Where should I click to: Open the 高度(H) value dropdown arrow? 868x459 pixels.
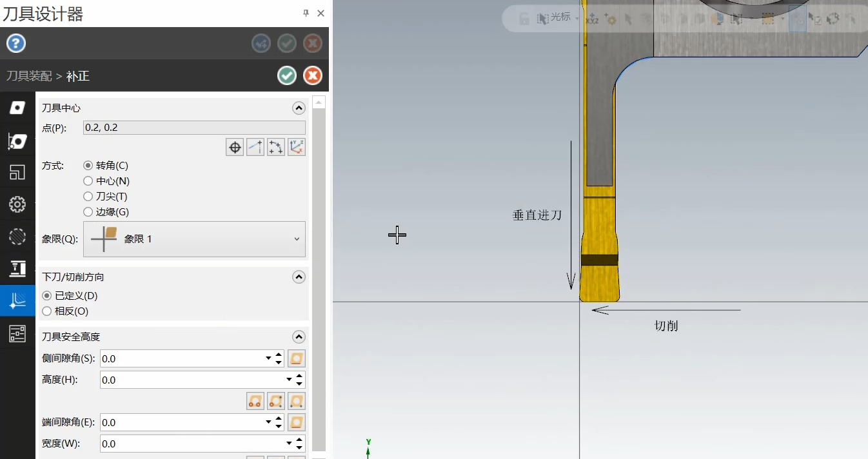pos(290,380)
